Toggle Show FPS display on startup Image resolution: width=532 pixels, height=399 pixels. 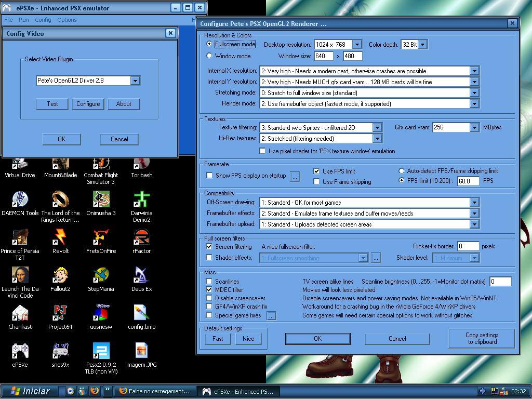coord(209,176)
